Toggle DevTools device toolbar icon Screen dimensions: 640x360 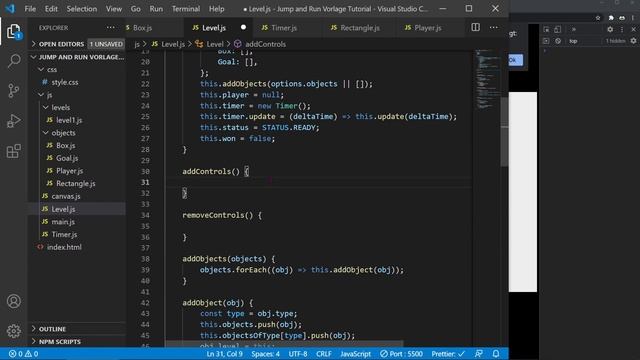[x=558, y=29]
